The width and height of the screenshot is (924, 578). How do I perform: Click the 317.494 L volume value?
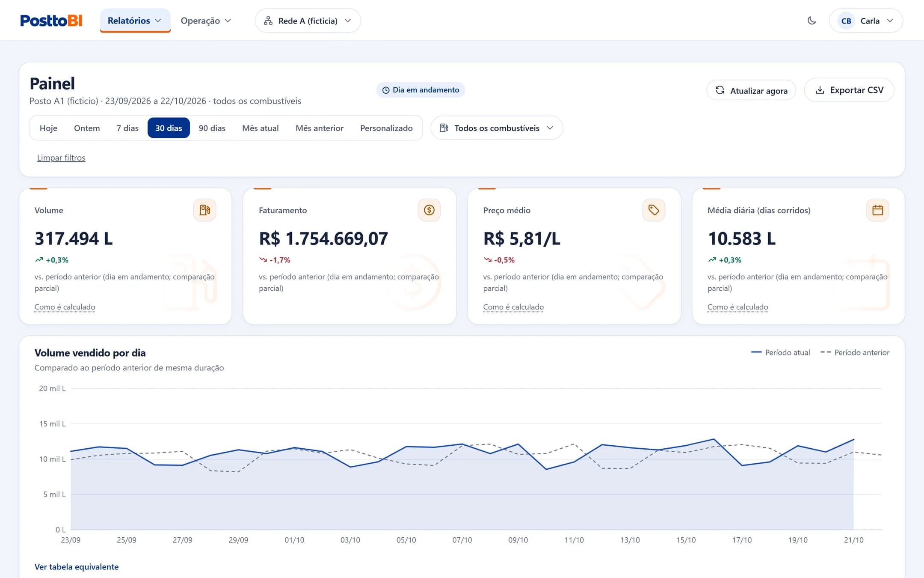[x=74, y=238]
